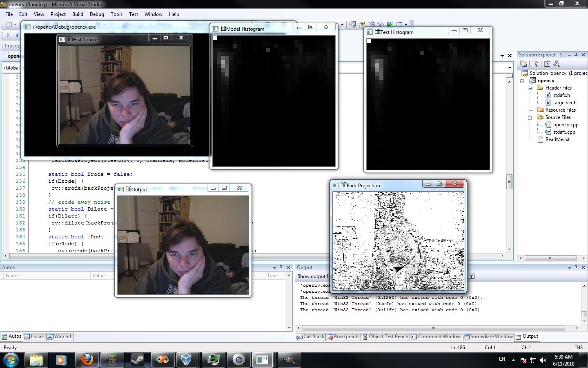The width and height of the screenshot is (588, 368).
Task: Close the Output panel
Action: coord(583,267)
